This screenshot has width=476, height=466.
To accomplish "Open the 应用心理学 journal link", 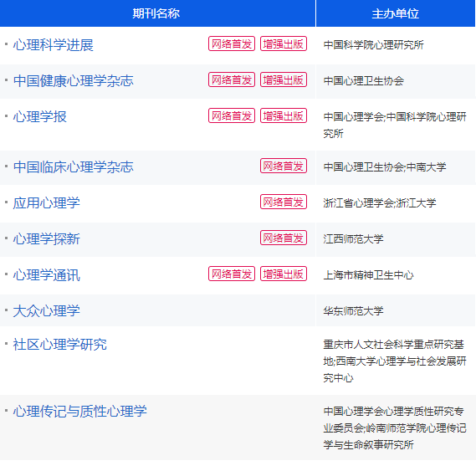I will (47, 203).
